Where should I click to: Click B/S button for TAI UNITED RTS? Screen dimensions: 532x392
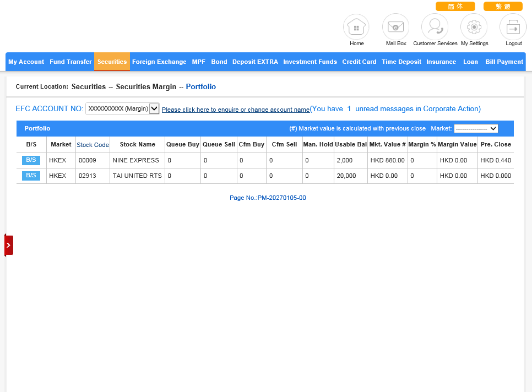[31, 176]
